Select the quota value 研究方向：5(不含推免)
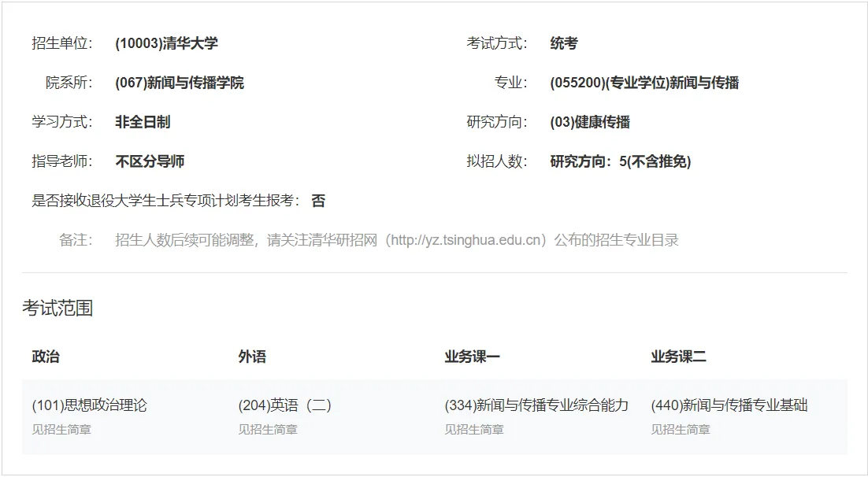Image resolution: width=868 pixels, height=477 pixels. click(x=621, y=161)
